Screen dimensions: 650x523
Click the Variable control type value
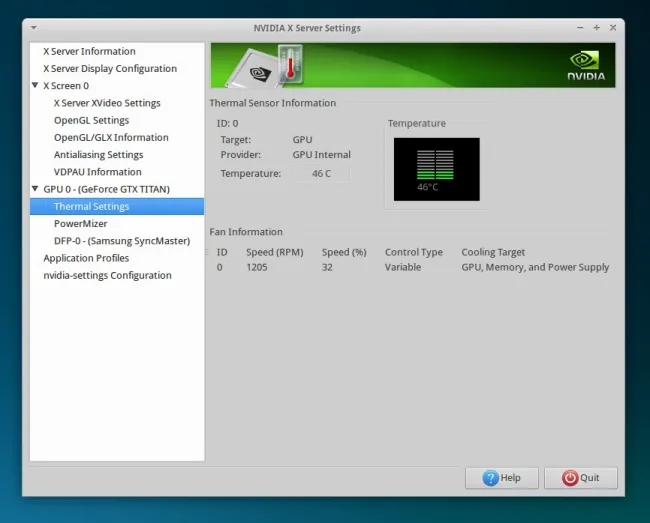pyautogui.click(x=403, y=267)
